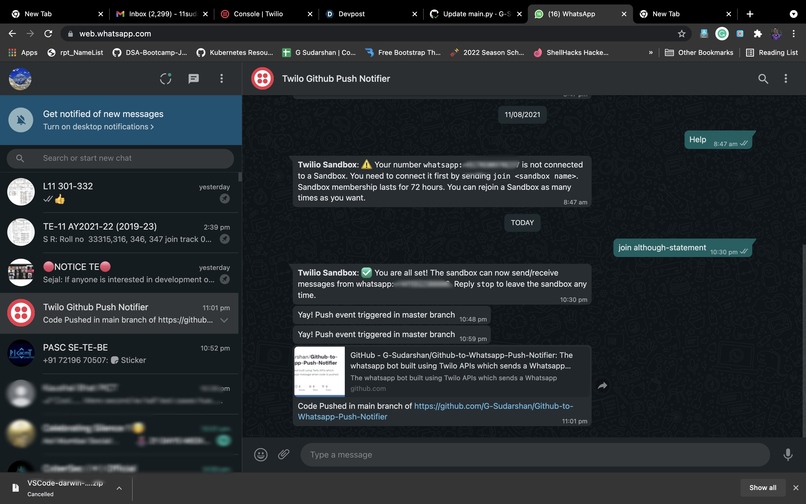The height and width of the screenshot is (504, 806).
Task: Click the 10:59 pm push event message
Action: (392, 335)
